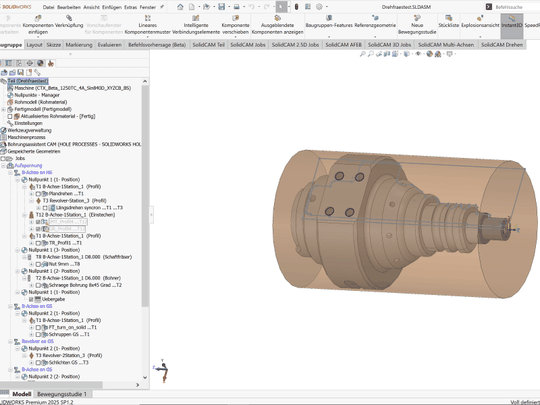Click the view orientation triad at bottom left
540x405 pixels.
click(x=162, y=370)
